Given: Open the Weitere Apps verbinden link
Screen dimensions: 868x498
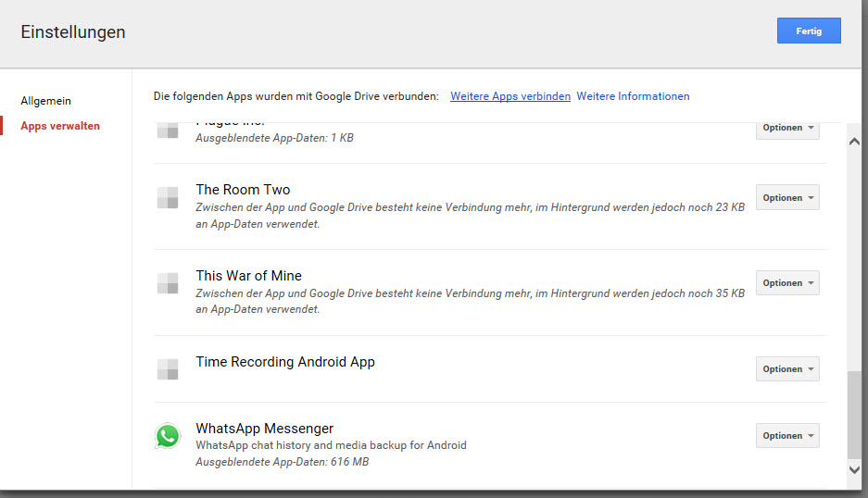Looking at the screenshot, I should pyautogui.click(x=510, y=96).
